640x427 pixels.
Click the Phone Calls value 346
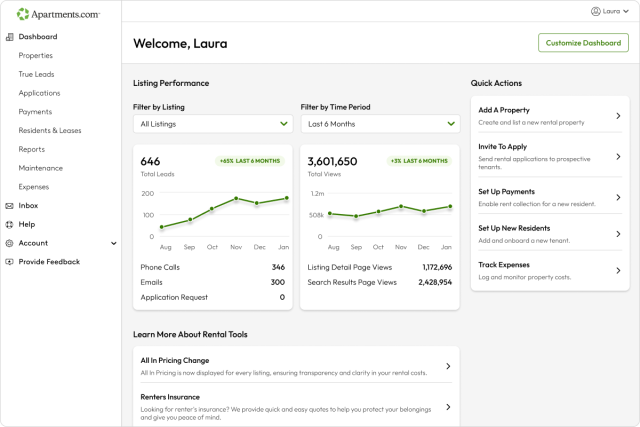click(278, 267)
